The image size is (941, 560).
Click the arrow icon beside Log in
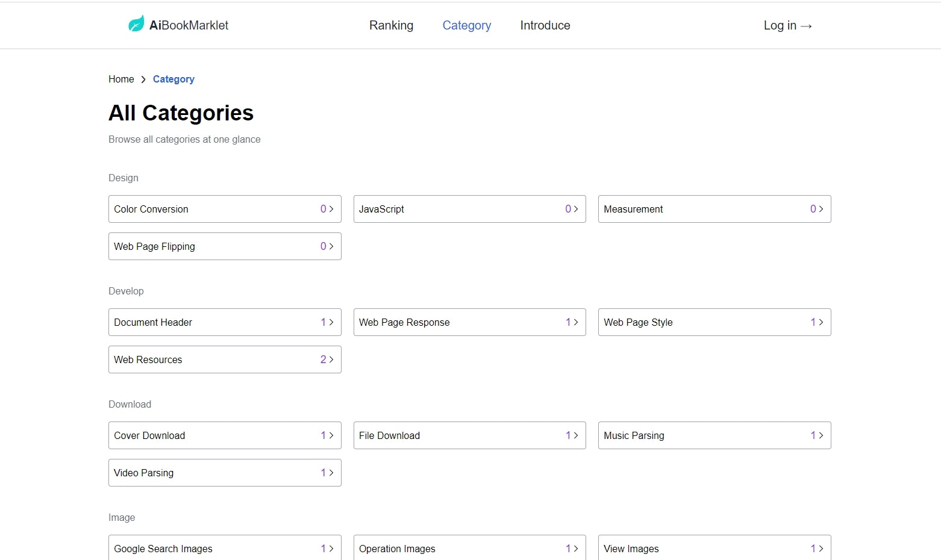[806, 26]
